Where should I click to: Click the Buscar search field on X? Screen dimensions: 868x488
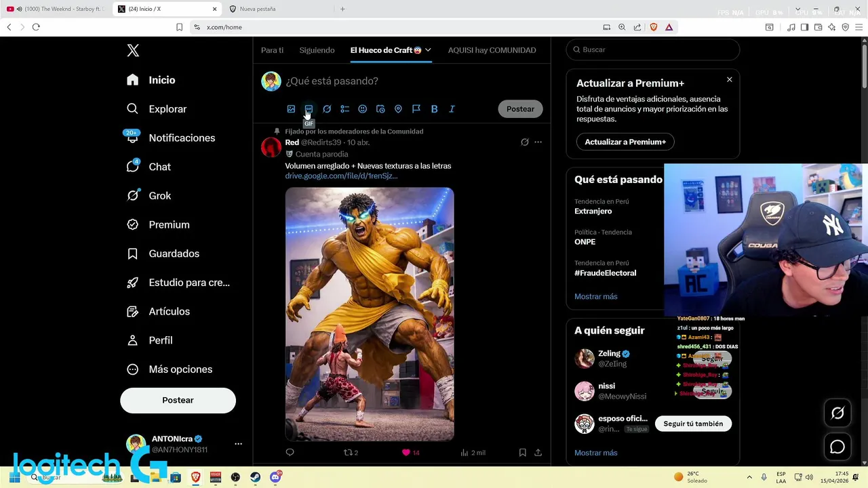(652, 49)
